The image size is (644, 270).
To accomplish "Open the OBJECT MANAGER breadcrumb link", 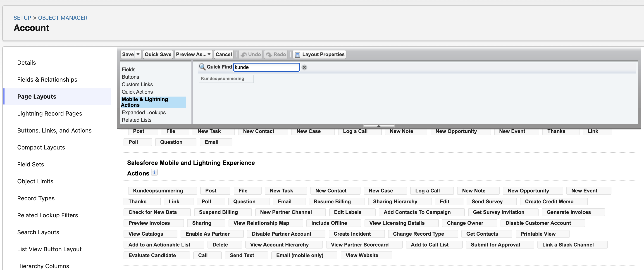I will pyautogui.click(x=62, y=17).
